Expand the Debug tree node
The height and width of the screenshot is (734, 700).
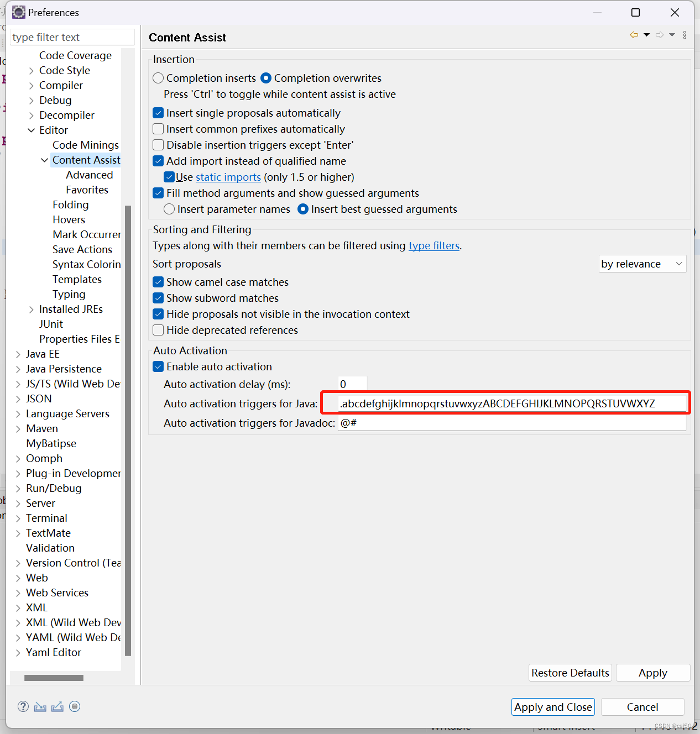(x=32, y=100)
